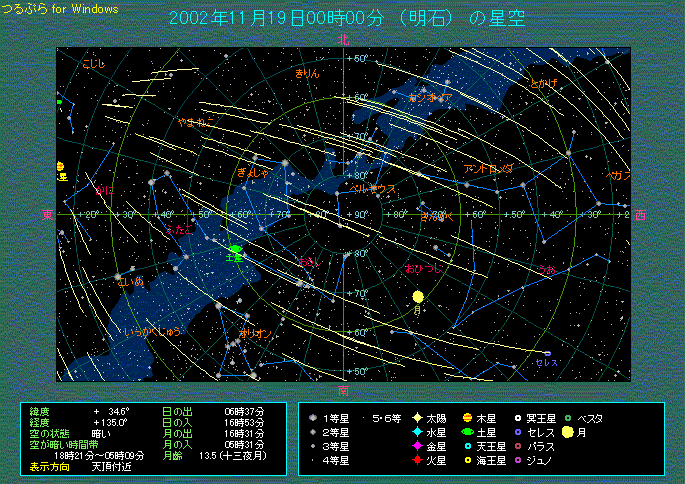Click the Jupiter symbol at the chart's left edge

60,167
